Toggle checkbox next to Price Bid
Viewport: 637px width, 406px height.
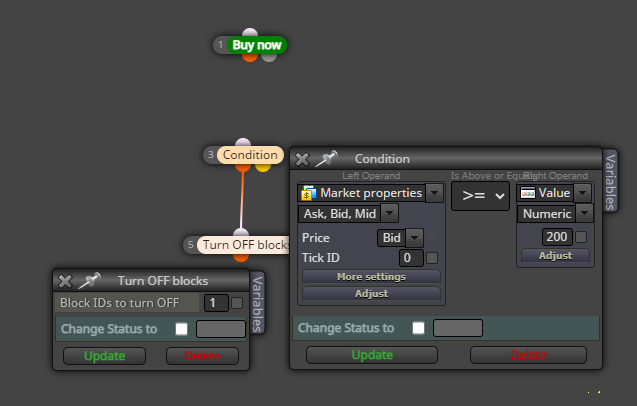click(432, 238)
